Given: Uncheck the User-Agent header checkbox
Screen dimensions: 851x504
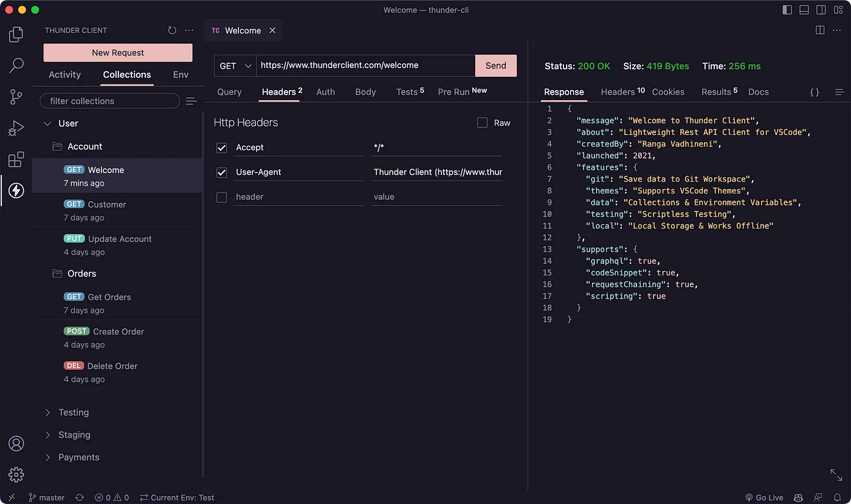Looking at the screenshot, I should click(x=222, y=173).
